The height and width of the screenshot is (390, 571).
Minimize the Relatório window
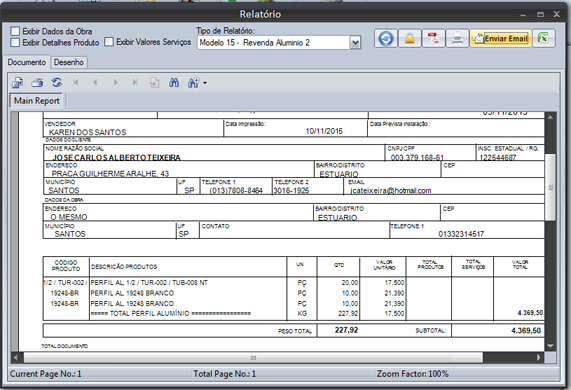pos(523,15)
